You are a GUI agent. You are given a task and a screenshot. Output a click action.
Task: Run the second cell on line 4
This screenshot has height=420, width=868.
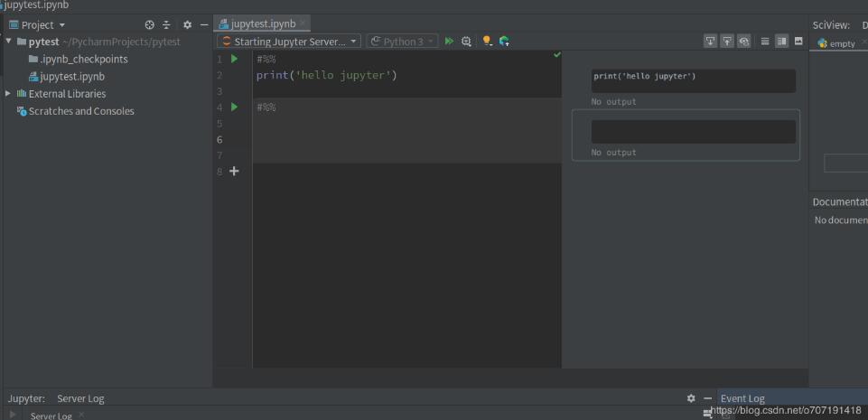[235, 107]
